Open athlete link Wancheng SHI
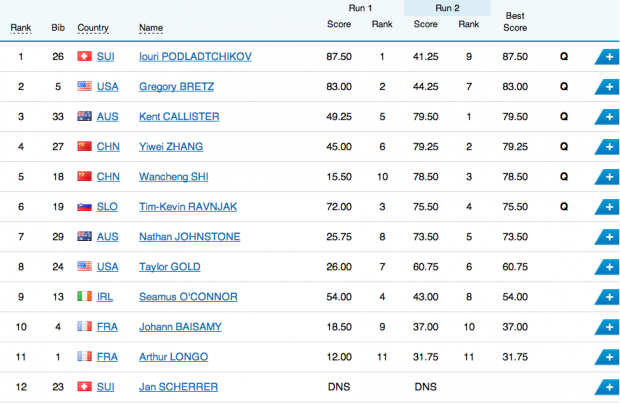Screen dimensions: 620x403 click(x=176, y=176)
